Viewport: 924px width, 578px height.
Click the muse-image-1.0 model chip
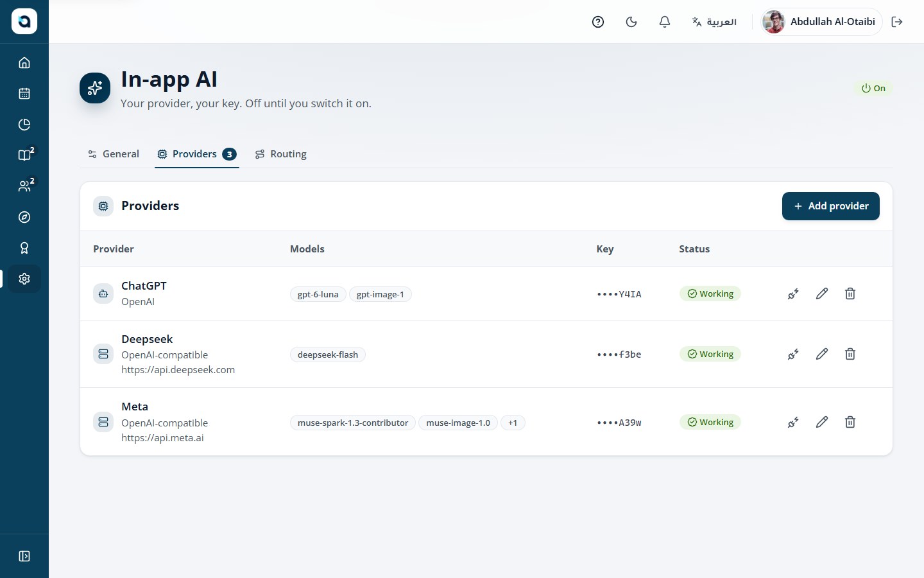[458, 423]
